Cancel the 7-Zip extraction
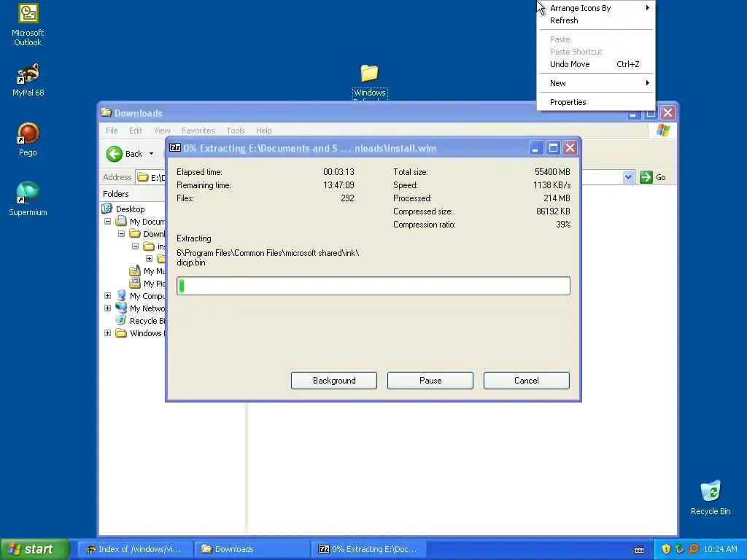The image size is (747, 560). click(527, 381)
